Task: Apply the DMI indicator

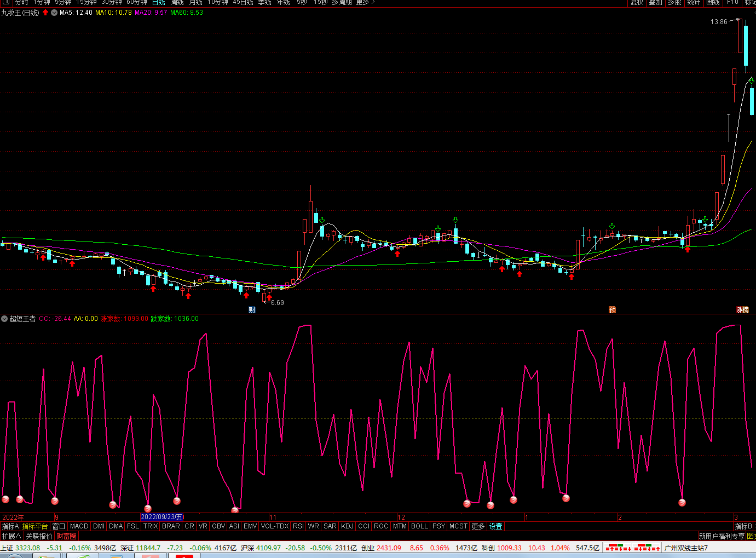Action: [x=99, y=526]
